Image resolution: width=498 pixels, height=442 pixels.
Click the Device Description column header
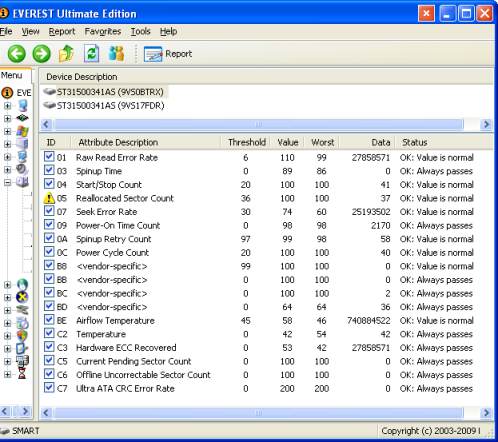(x=266, y=77)
